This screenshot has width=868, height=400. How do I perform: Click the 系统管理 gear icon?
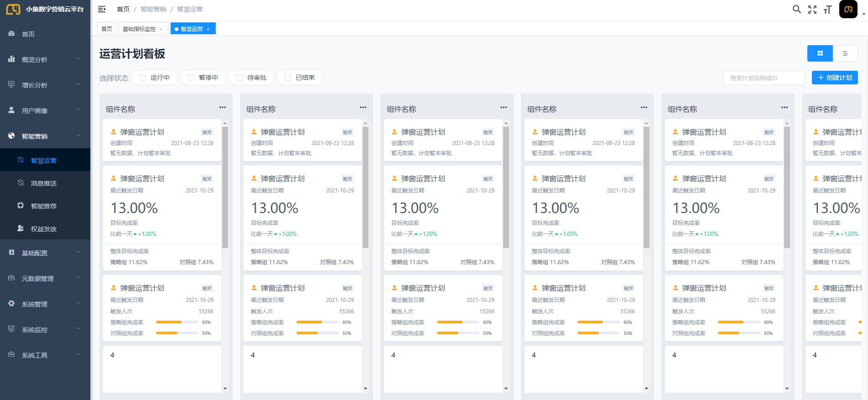point(11,304)
